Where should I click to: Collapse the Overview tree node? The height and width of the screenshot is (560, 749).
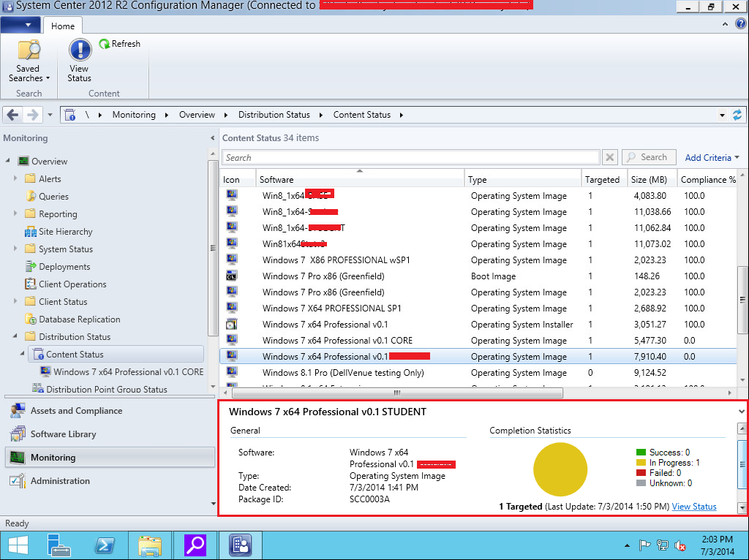[7, 161]
